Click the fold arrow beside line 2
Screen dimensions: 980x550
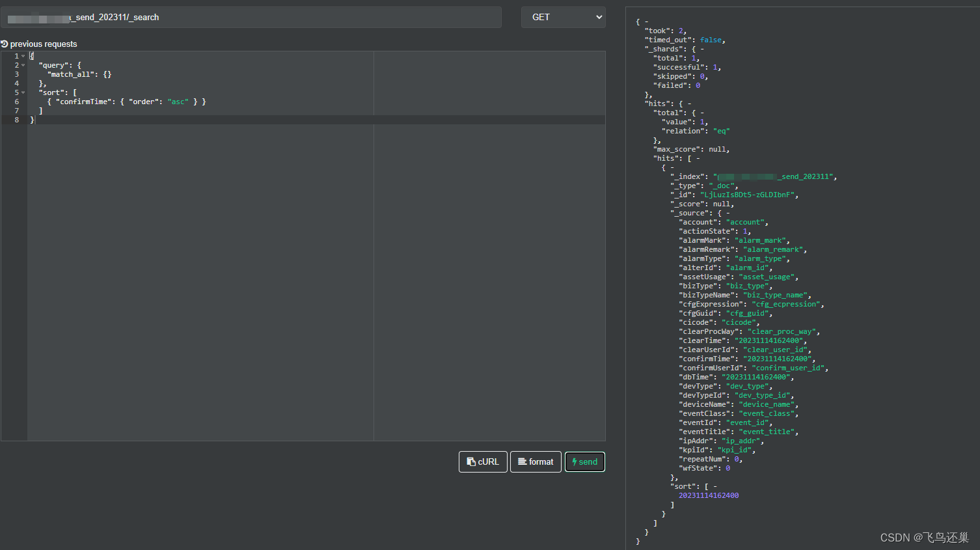pos(23,64)
